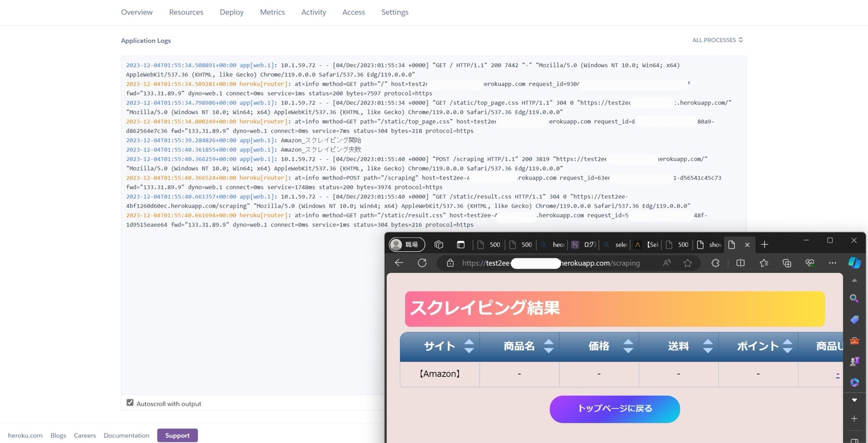Open the Microsoft 365 sidebar icon
Image resolution: width=868 pixels, height=443 pixels.
(x=854, y=382)
